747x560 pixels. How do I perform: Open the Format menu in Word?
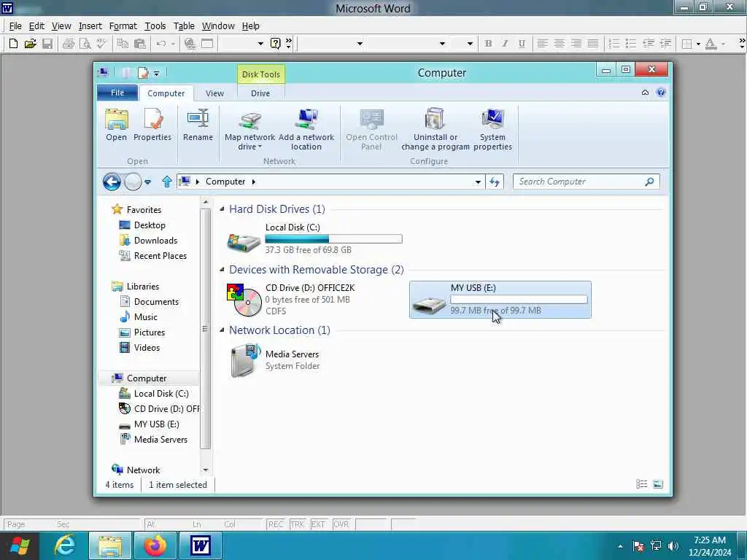tap(123, 26)
